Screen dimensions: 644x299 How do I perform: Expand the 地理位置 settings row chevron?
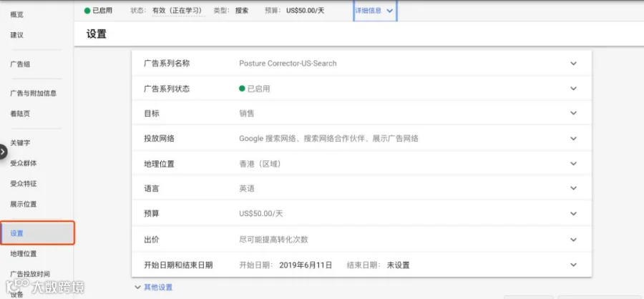point(573,164)
